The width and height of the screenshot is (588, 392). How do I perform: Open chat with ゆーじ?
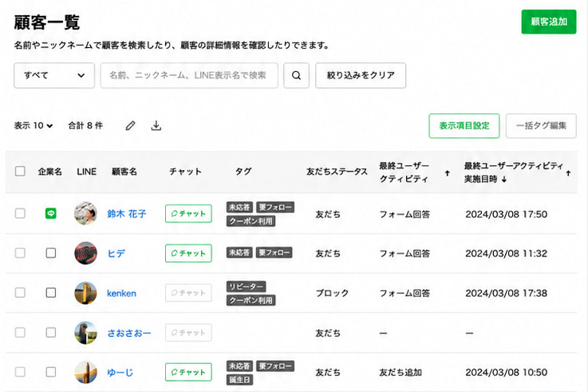pyautogui.click(x=188, y=372)
